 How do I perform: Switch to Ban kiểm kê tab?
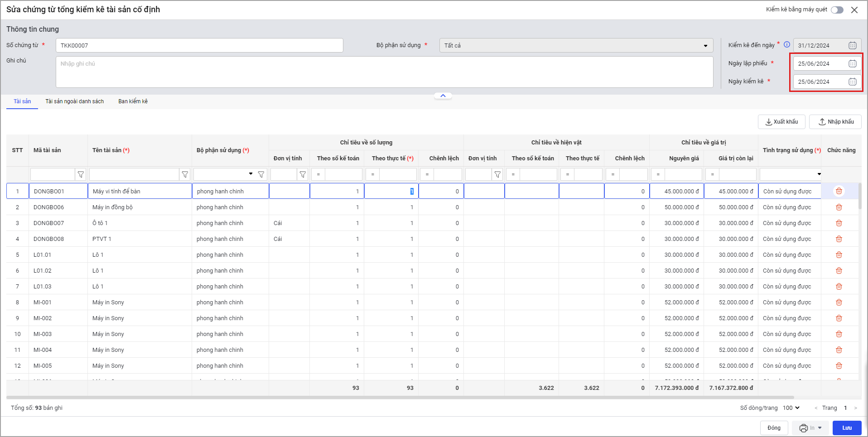pos(133,101)
